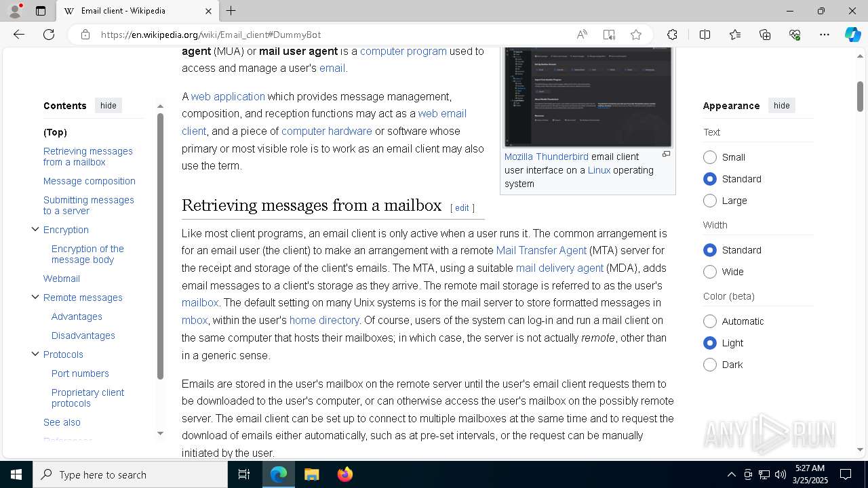Open the tab actions menu icon
The image size is (868, 488).
coord(41,11)
